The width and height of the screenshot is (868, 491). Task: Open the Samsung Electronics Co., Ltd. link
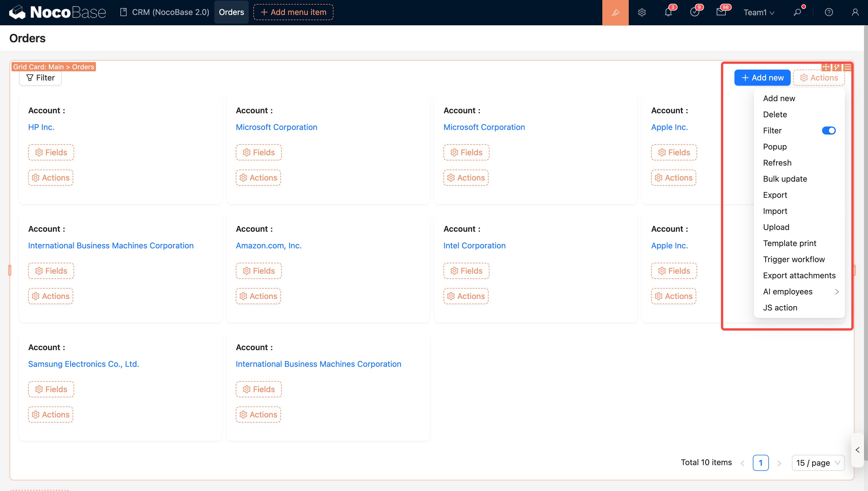(x=83, y=364)
